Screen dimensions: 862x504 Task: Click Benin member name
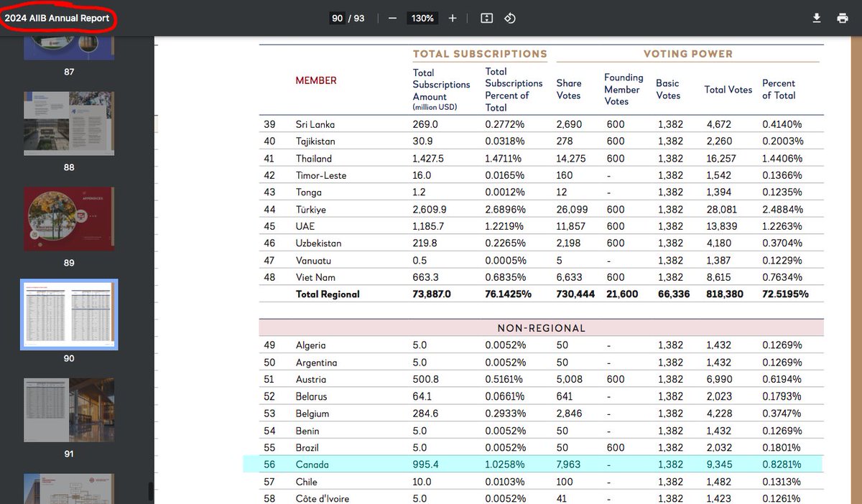tap(307, 431)
